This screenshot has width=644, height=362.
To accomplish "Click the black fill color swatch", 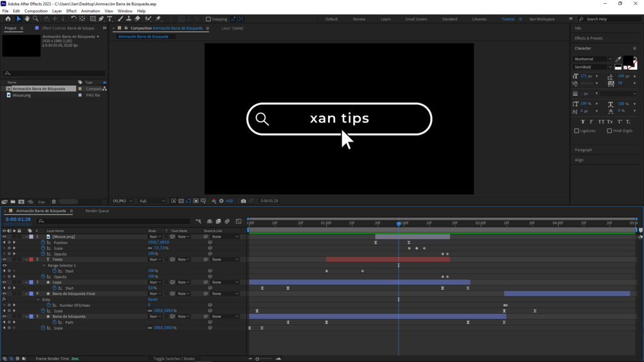I will (628, 61).
